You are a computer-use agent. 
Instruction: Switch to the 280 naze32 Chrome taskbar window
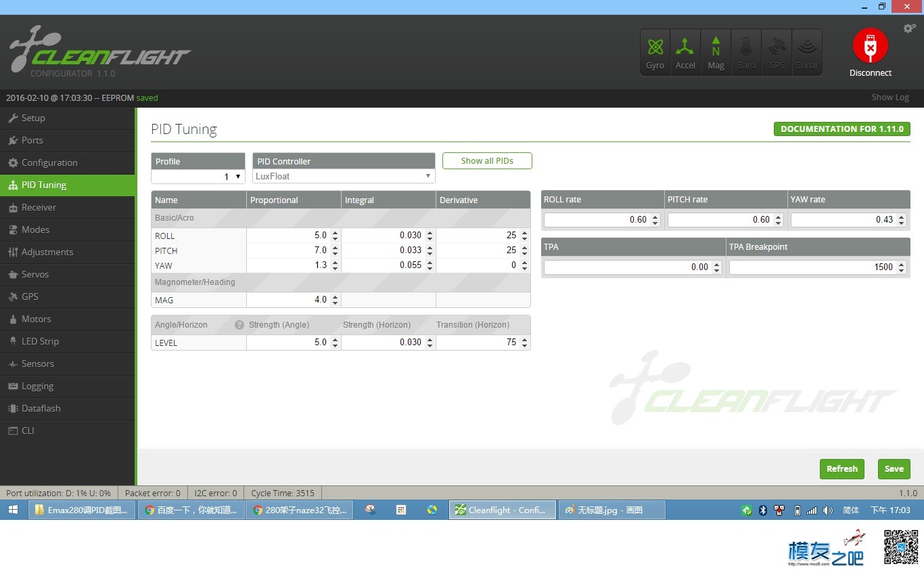click(x=300, y=510)
